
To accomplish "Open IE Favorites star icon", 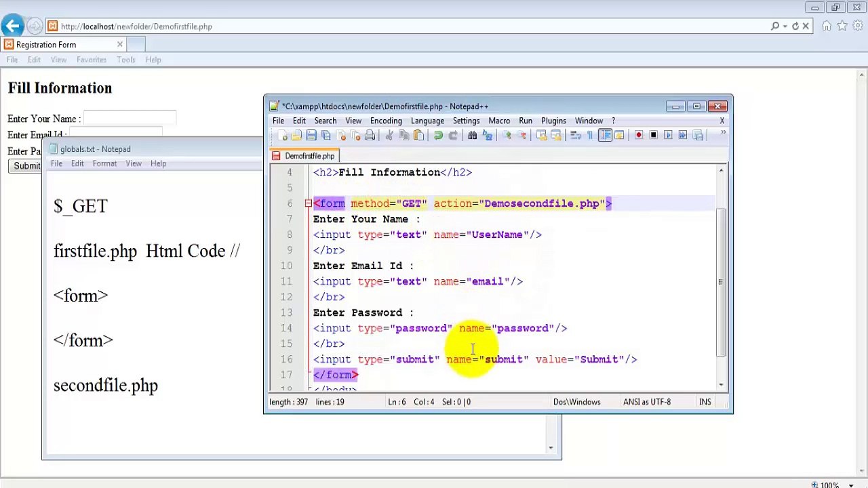I will pyautogui.click(x=842, y=26).
